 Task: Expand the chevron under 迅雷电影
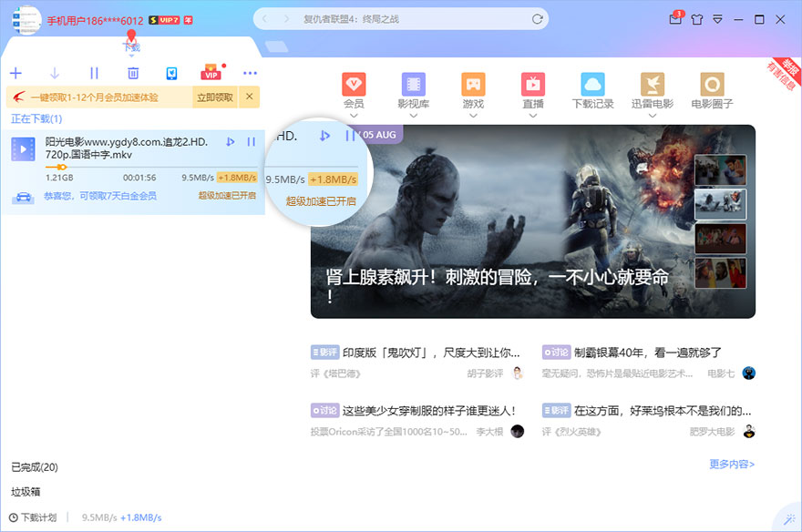tap(653, 116)
